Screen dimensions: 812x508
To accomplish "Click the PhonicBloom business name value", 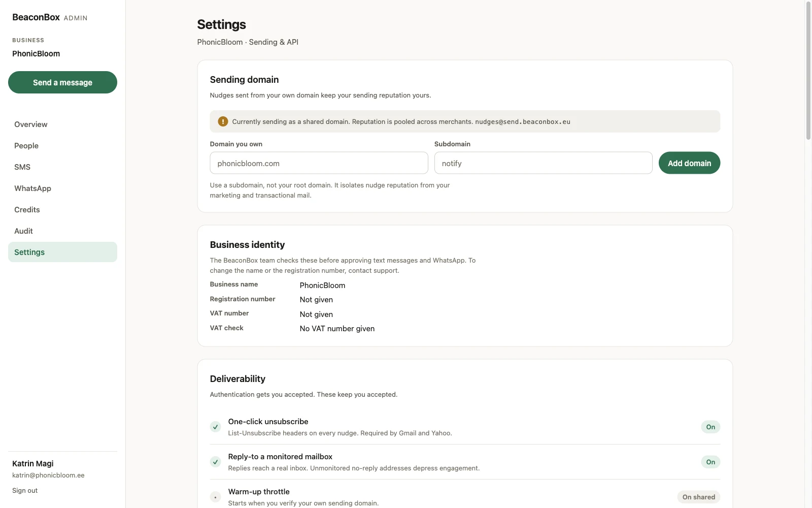I will click(322, 285).
